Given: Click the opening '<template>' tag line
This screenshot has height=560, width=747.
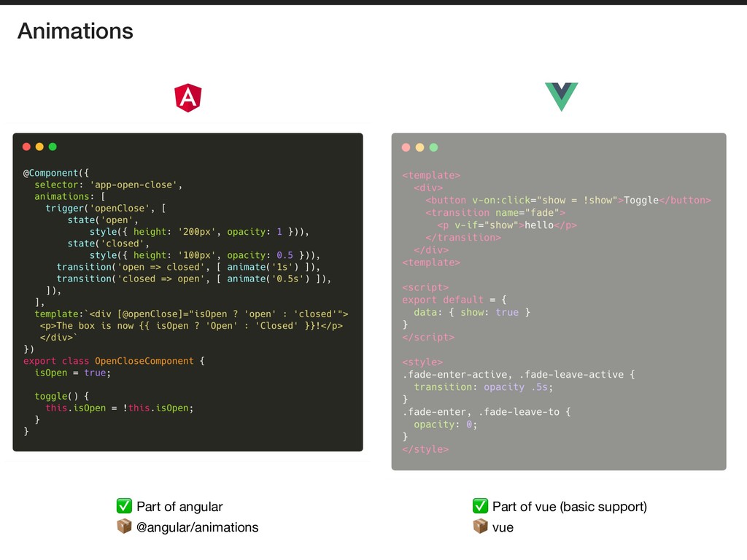Looking at the screenshot, I should [431, 175].
